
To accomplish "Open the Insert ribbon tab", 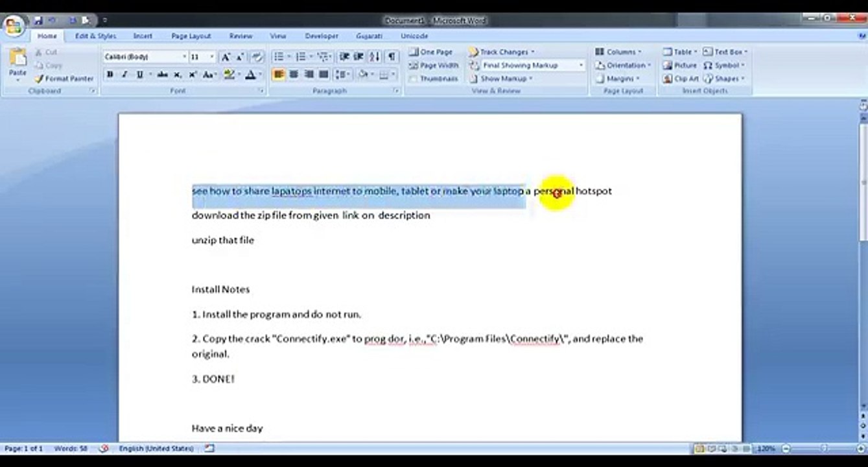I will 143,36.
